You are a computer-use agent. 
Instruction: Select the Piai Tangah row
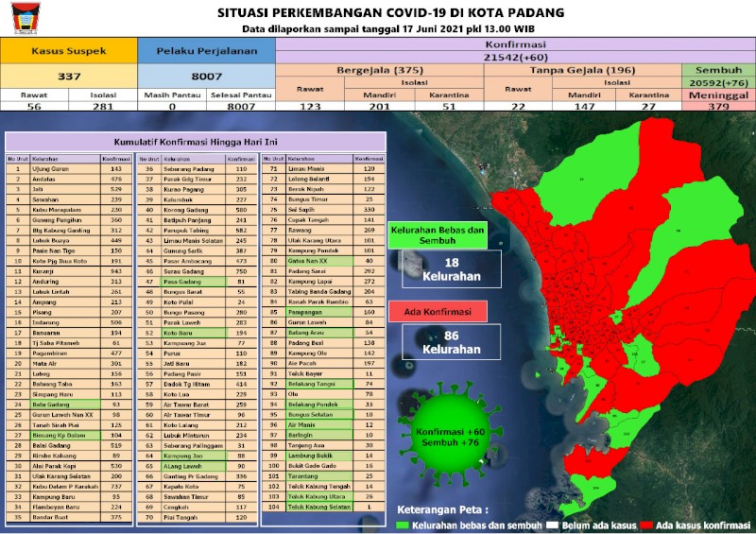198,517
